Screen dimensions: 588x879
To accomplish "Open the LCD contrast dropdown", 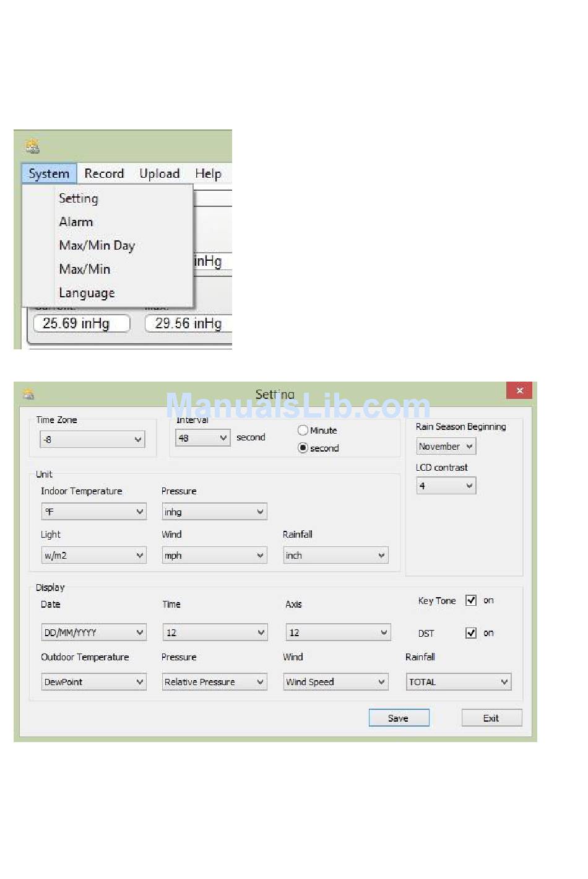I will pos(446,486).
